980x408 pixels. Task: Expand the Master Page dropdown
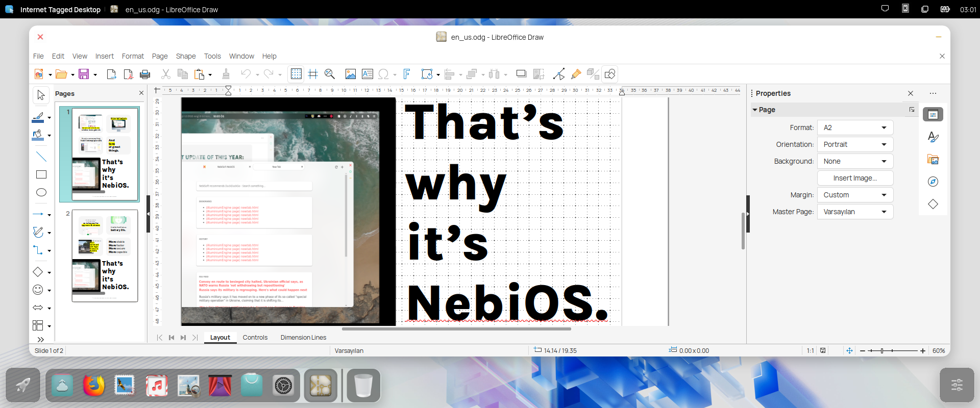pyautogui.click(x=854, y=212)
